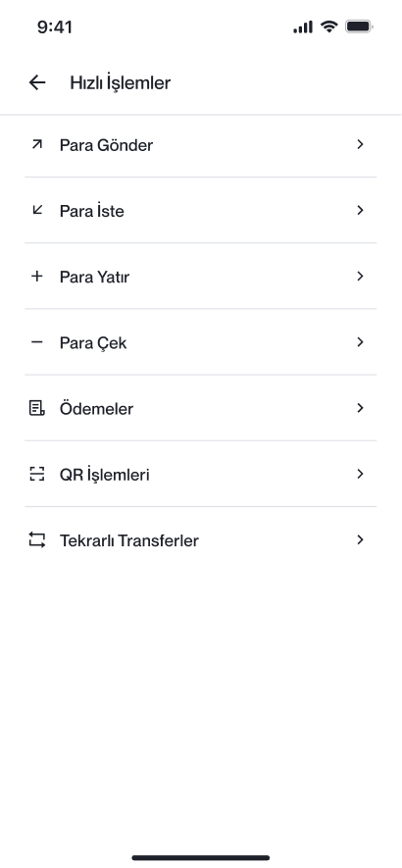This screenshot has height=868, width=402.
Task: Click the QR scan icon
Action: click(36, 475)
